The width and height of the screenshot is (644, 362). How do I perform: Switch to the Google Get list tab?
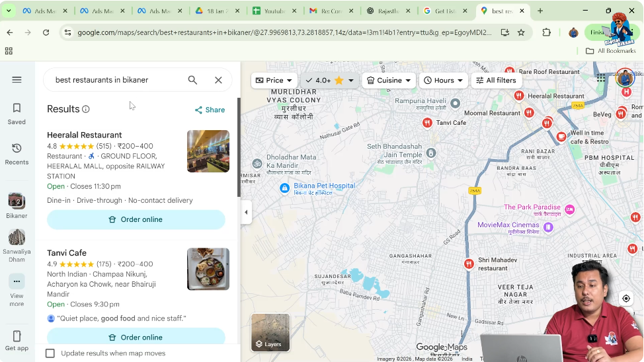(x=445, y=11)
